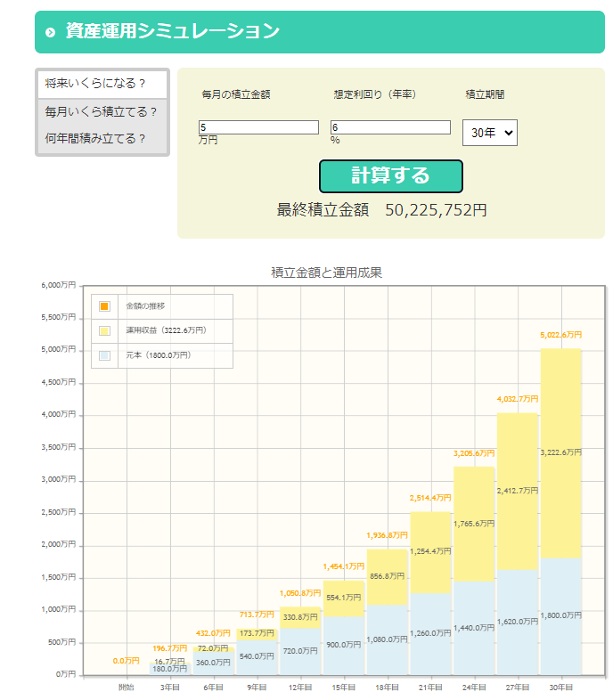Toggle the light blue 元本 legend swatch
The height and width of the screenshot is (700, 613).
point(104,355)
